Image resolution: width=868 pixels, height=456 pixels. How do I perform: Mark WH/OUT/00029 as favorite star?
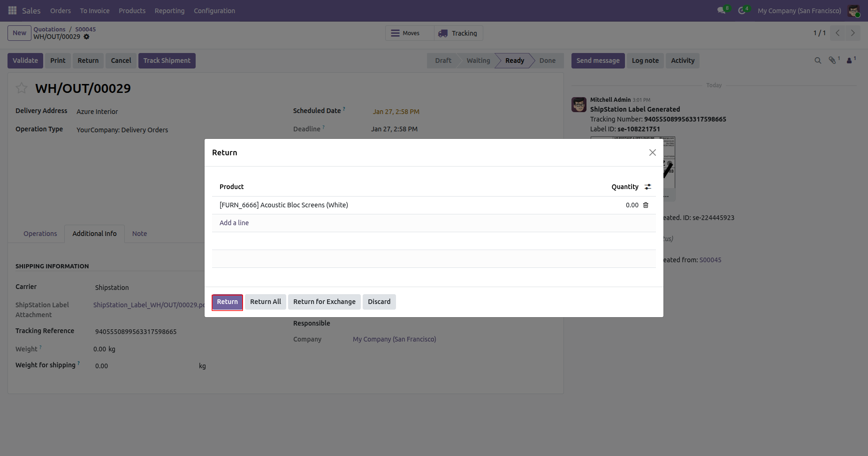22,88
